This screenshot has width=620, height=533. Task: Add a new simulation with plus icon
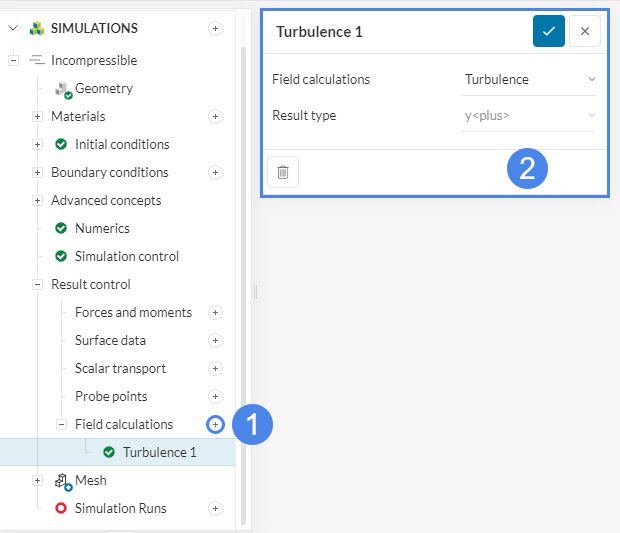point(215,28)
